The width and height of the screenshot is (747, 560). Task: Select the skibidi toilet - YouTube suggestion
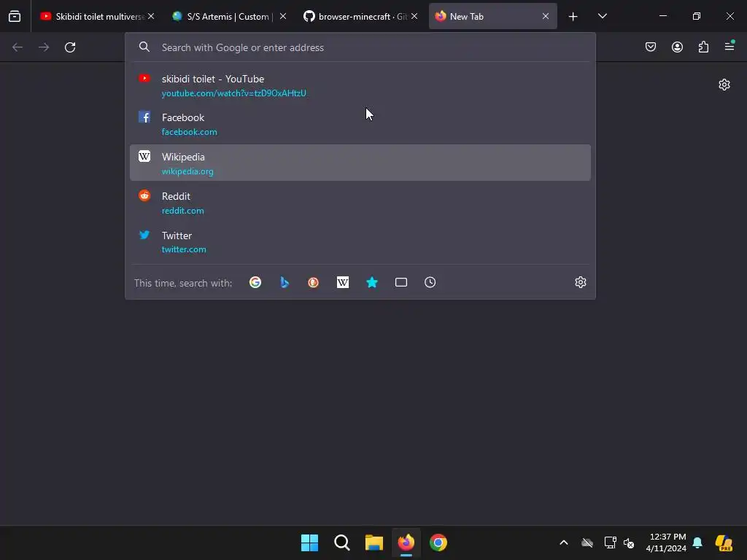coord(360,85)
